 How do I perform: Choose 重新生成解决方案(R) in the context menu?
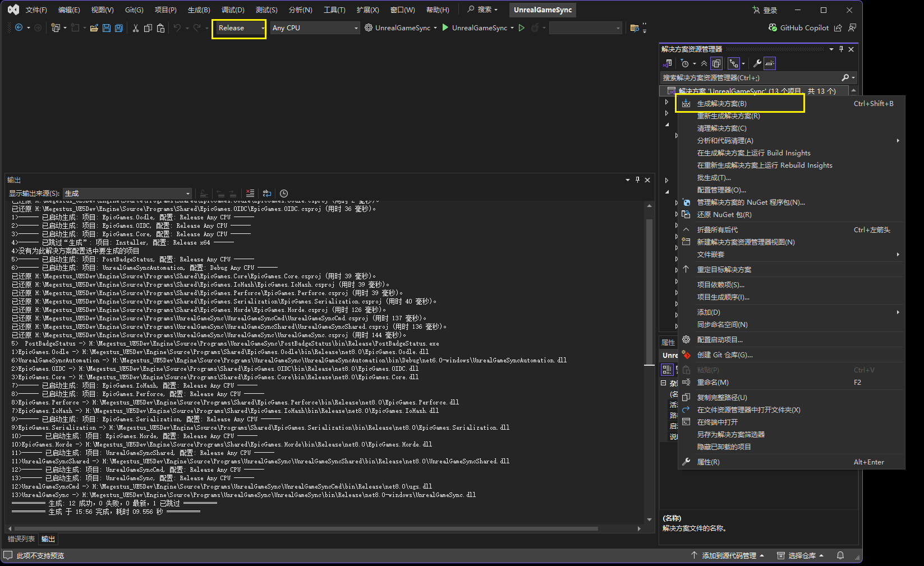tap(791, 116)
